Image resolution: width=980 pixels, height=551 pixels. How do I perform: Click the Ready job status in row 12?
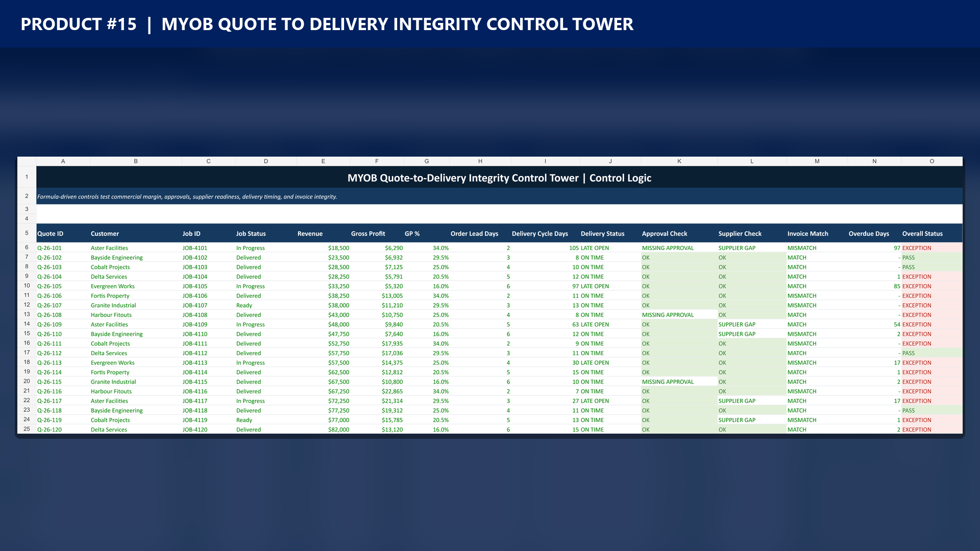pyautogui.click(x=265, y=306)
